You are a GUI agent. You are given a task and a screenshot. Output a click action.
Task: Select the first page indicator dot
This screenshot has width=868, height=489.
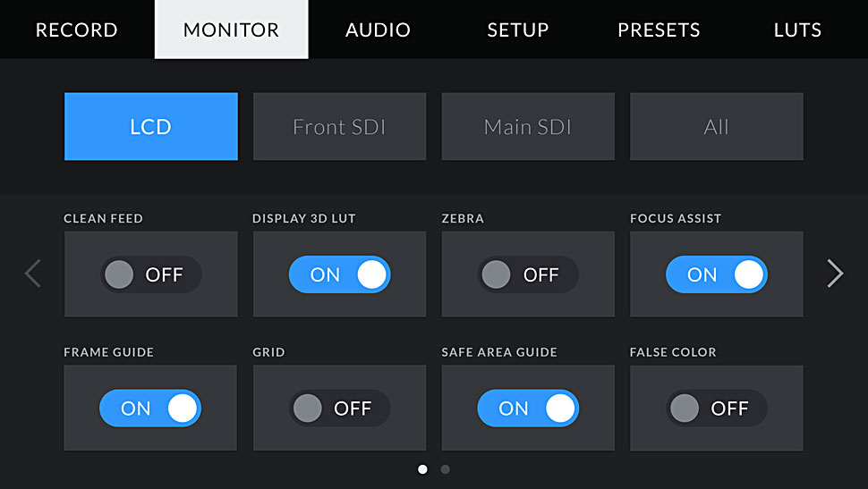click(x=422, y=469)
